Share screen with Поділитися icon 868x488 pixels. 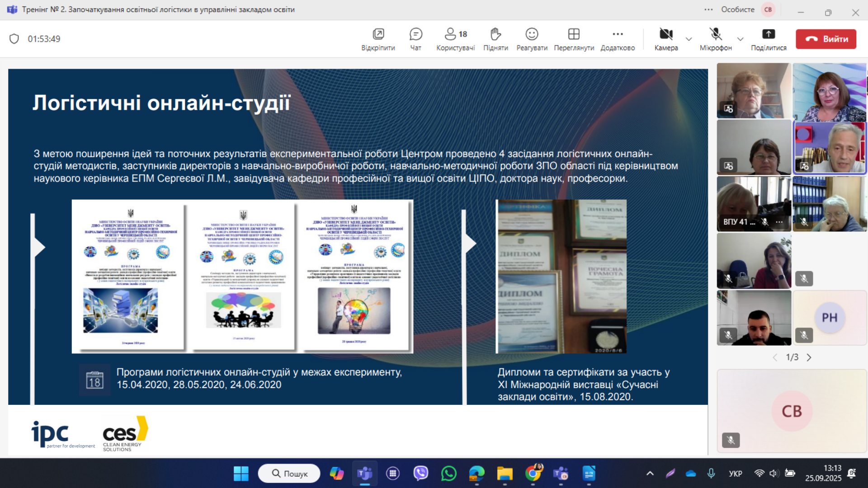pyautogui.click(x=768, y=39)
